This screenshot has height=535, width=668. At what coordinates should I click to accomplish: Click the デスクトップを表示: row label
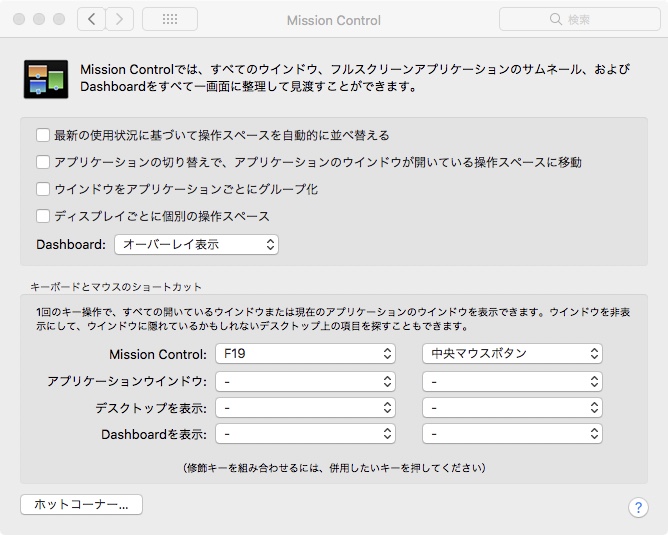tap(151, 408)
